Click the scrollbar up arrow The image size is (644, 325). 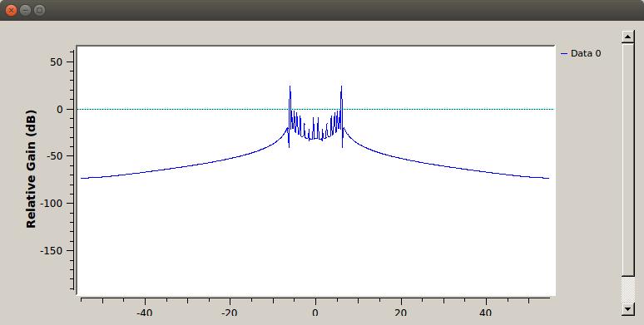628,37
